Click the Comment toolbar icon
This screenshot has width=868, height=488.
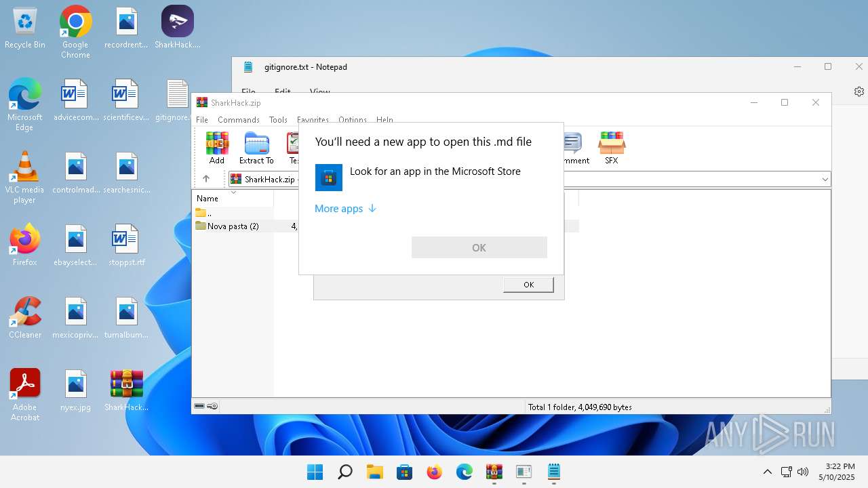[x=574, y=148]
